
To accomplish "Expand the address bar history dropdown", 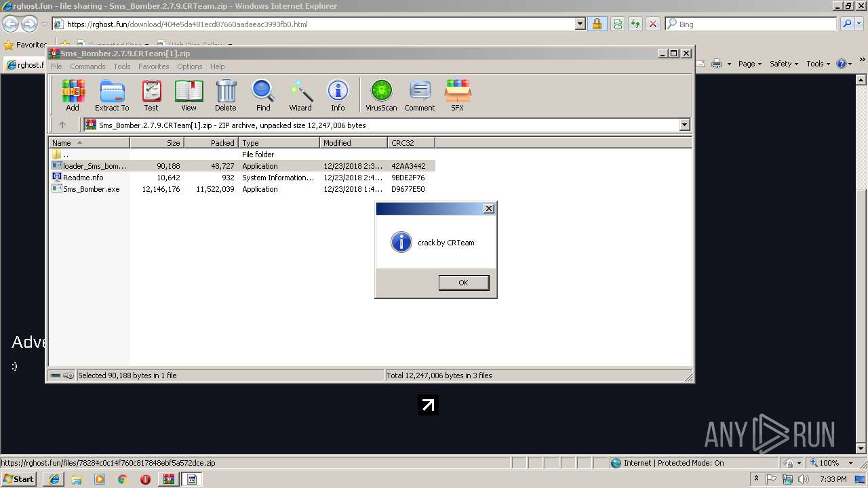I will [580, 24].
